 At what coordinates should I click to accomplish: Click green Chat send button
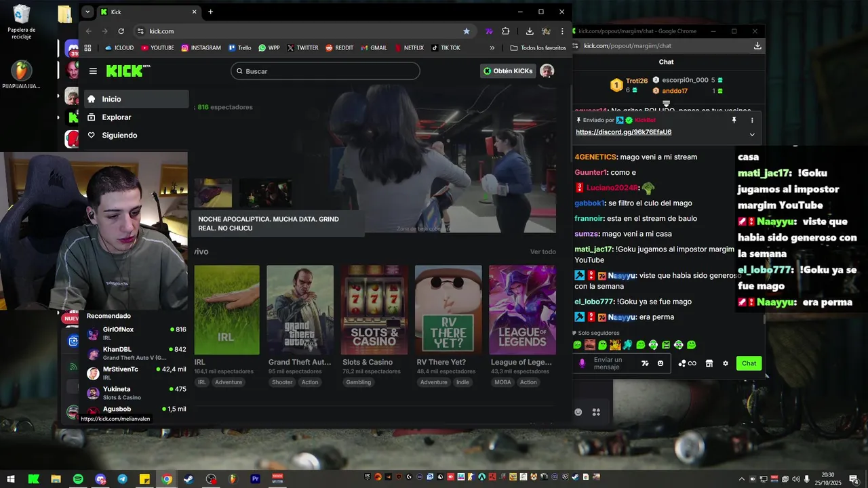pyautogui.click(x=749, y=363)
